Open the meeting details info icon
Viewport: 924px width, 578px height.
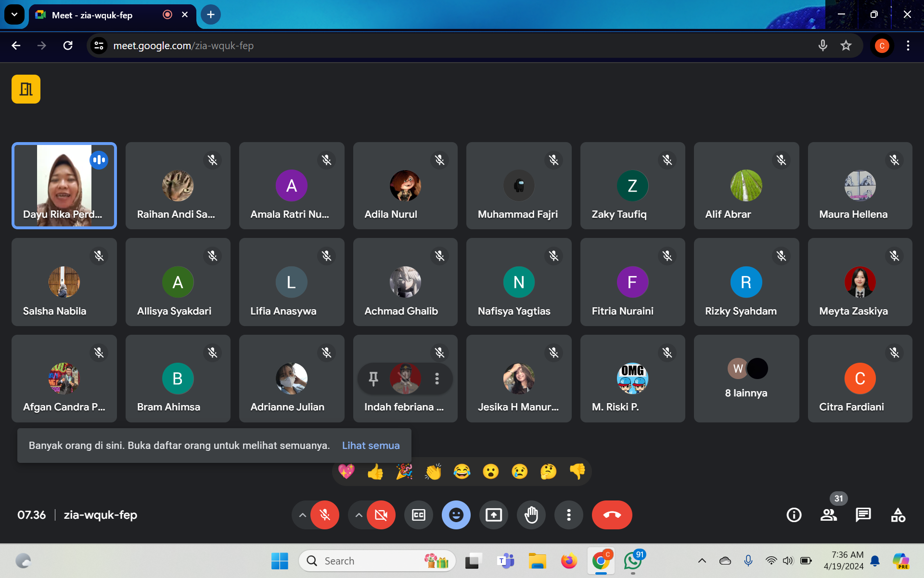(x=794, y=515)
